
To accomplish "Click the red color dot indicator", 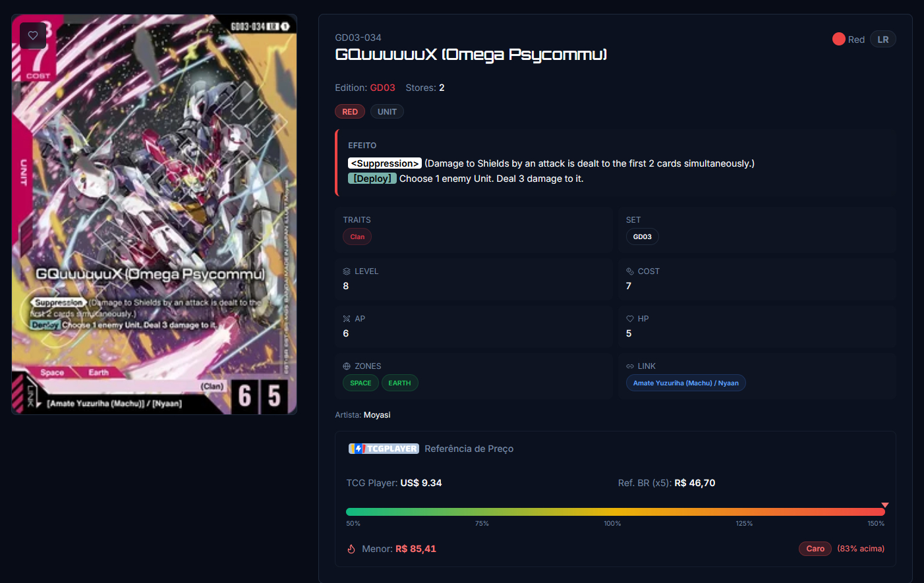I will point(838,39).
